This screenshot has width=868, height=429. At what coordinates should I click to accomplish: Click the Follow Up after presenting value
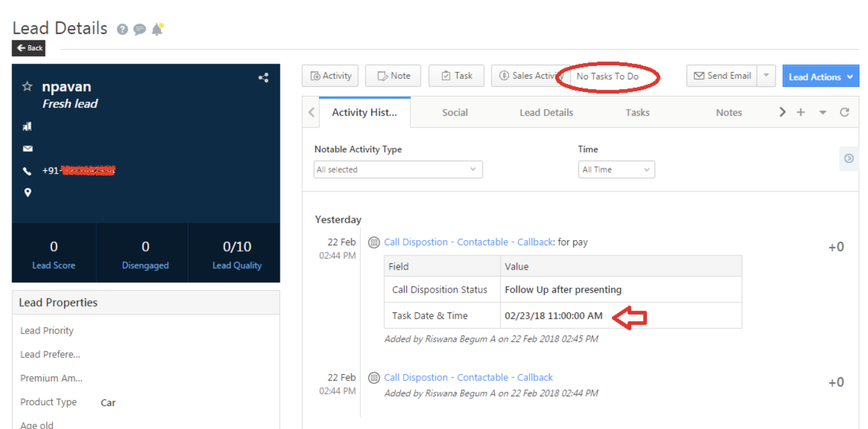563,290
